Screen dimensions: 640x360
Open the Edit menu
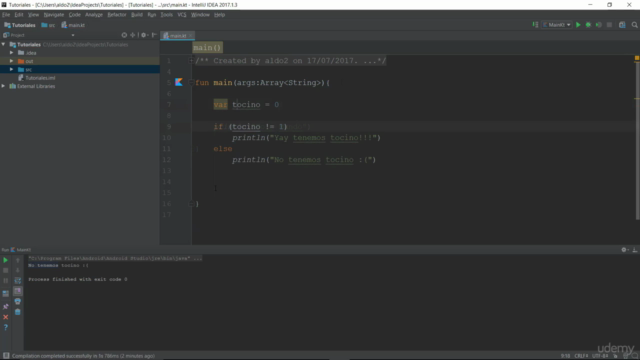pos(19,15)
